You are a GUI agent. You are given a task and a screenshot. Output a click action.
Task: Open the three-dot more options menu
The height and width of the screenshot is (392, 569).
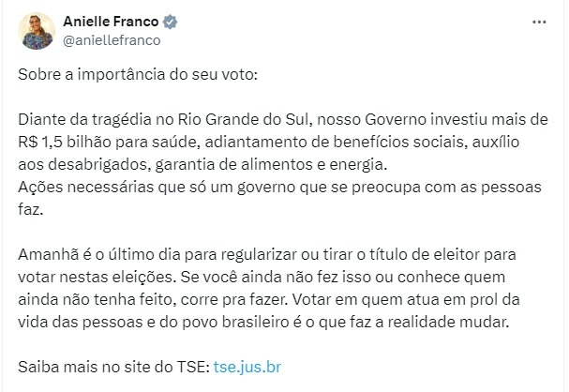click(539, 23)
